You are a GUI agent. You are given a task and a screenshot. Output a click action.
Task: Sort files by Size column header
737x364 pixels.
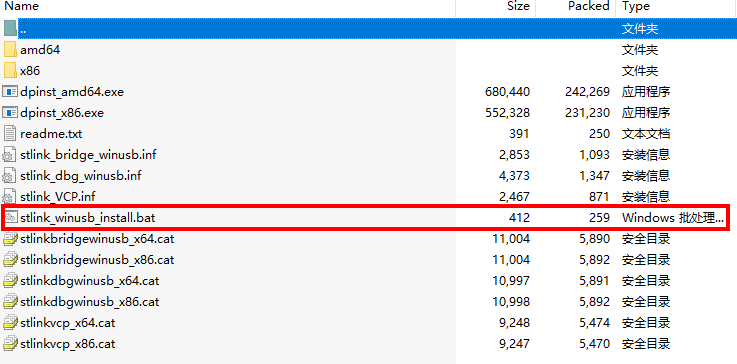click(518, 6)
